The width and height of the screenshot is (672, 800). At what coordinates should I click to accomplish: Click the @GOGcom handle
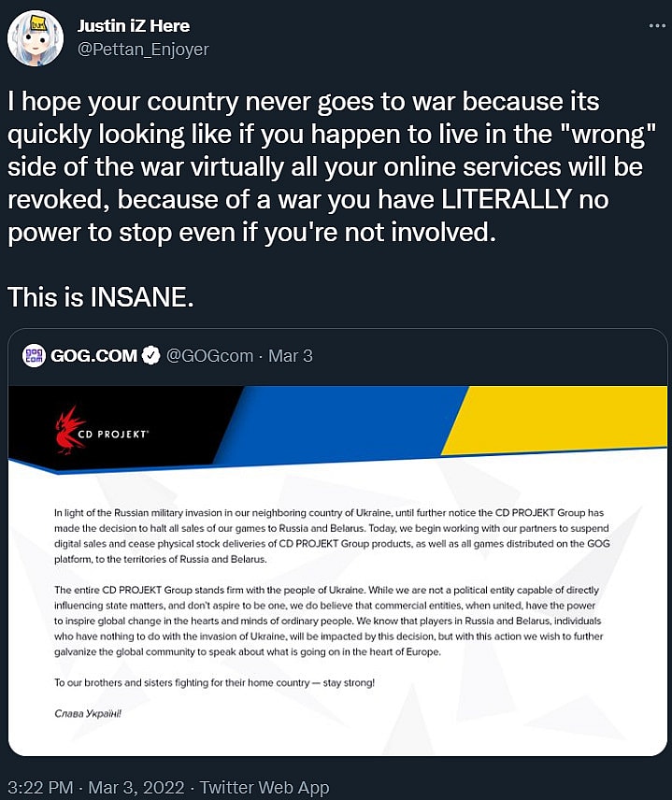(x=208, y=355)
